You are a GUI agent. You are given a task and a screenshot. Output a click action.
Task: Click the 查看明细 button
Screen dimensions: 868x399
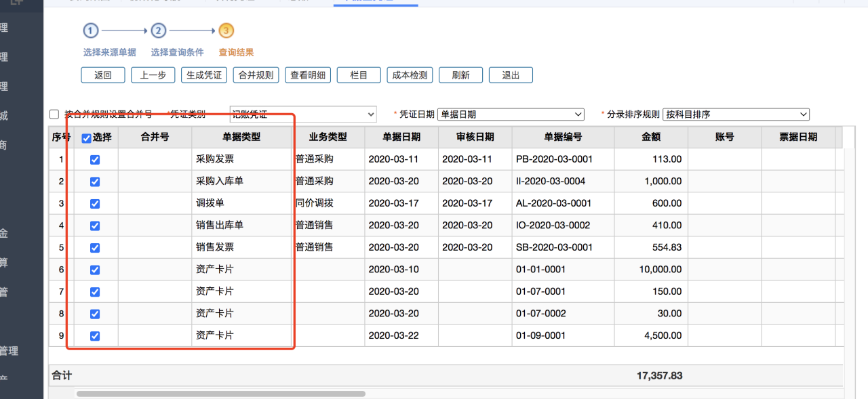tap(307, 75)
